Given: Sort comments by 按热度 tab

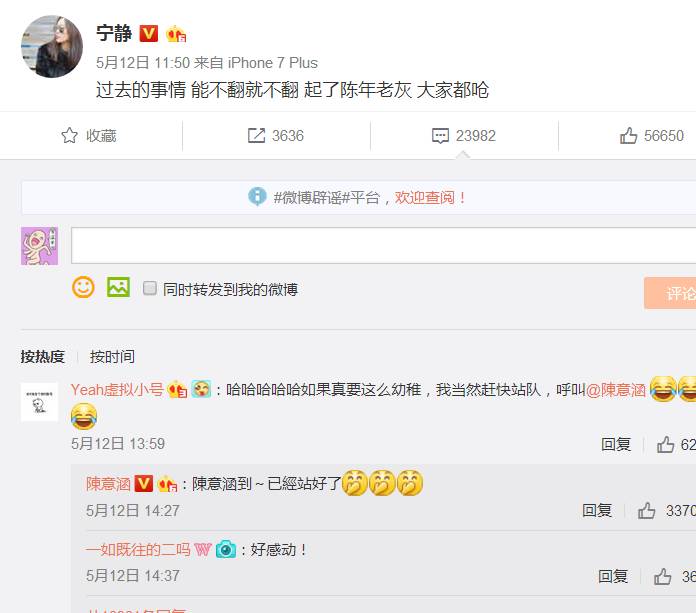Looking at the screenshot, I should (x=43, y=356).
